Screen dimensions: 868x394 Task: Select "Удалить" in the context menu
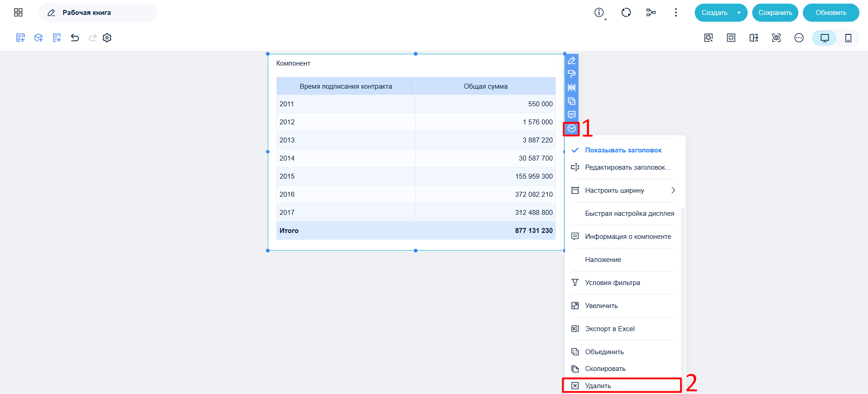click(x=622, y=386)
